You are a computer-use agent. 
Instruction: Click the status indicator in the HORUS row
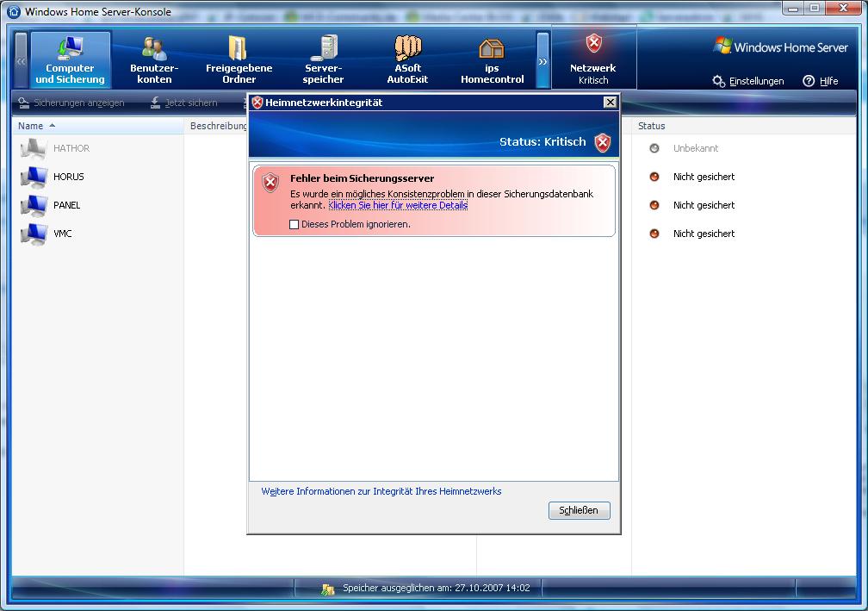click(x=654, y=177)
